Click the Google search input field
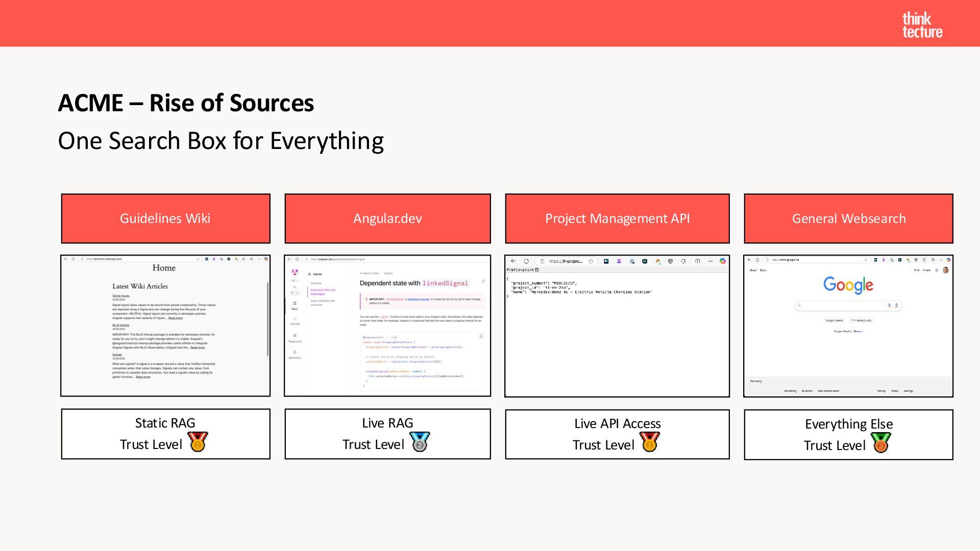The width and height of the screenshot is (980, 551). pos(842,306)
